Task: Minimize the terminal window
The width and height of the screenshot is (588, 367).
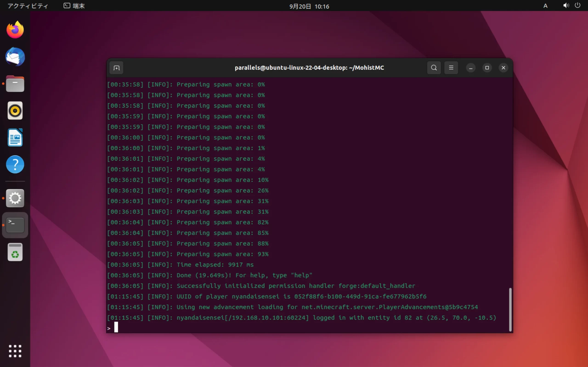Action: 471,68
